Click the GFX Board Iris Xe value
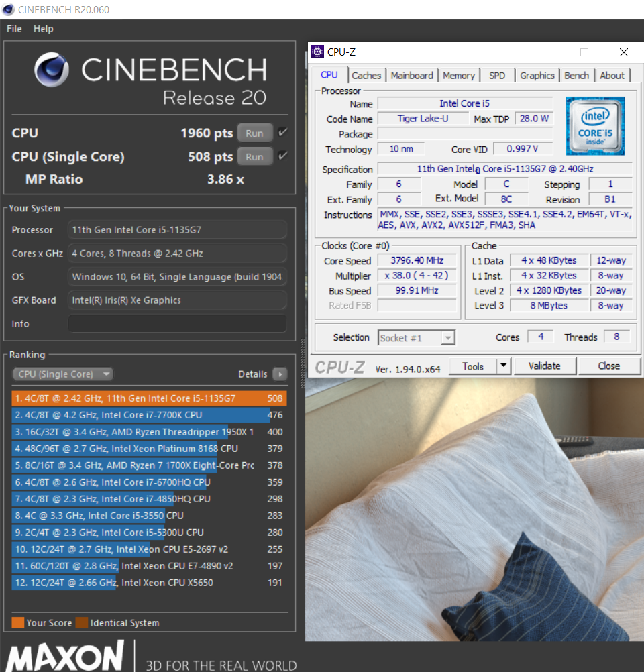 (177, 300)
